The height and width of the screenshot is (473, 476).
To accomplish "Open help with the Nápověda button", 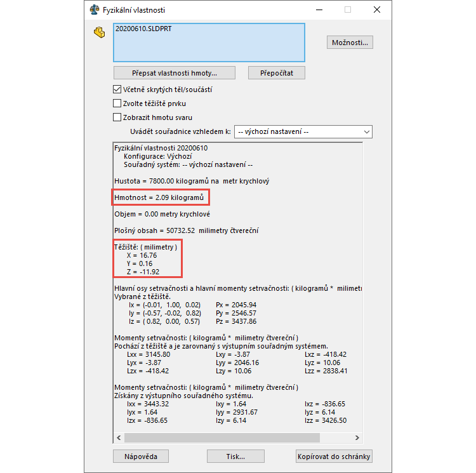I will pos(141,456).
